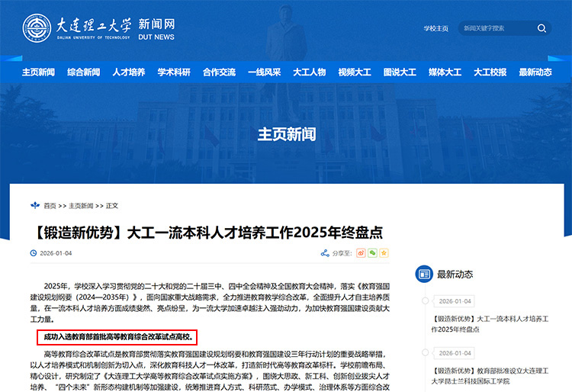
Task: Open sidebar article about 昆士兰科技国际工学院
Action: (490, 374)
